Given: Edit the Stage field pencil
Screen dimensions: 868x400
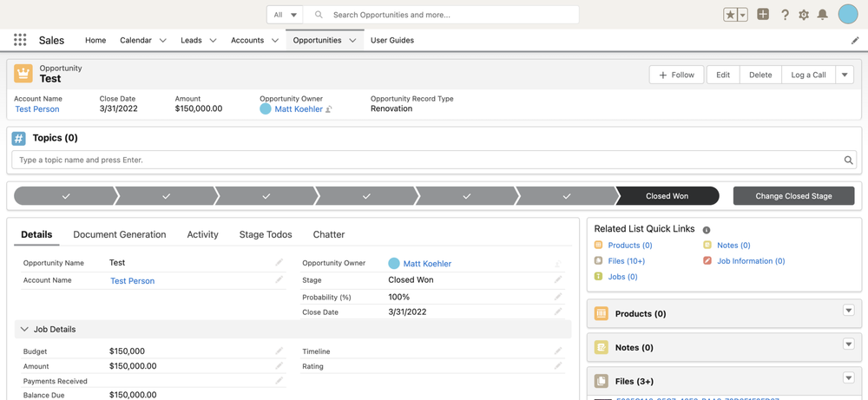Looking at the screenshot, I should (x=558, y=280).
